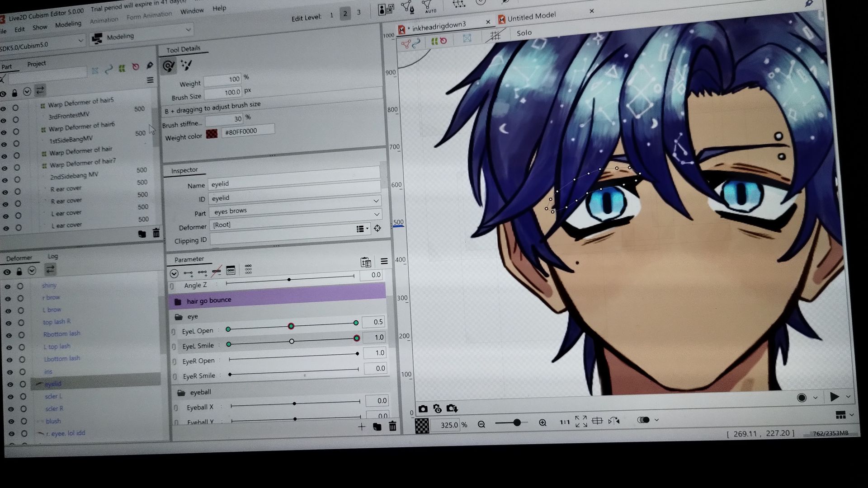Select the bubble brush tool in Tool Details
Image resolution: width=868 pixels, height=488 pixels.
[x=186, y=65]
